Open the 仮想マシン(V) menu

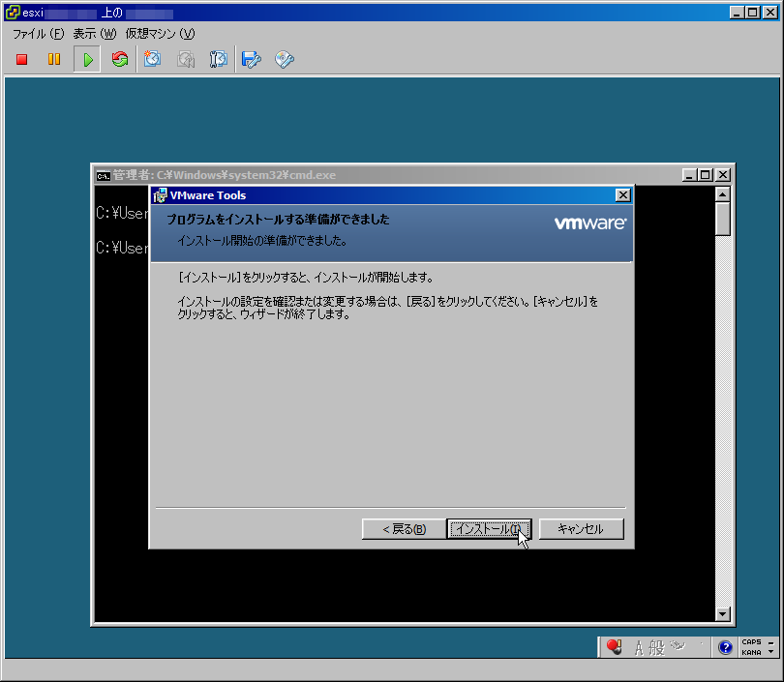pos(160,34)
